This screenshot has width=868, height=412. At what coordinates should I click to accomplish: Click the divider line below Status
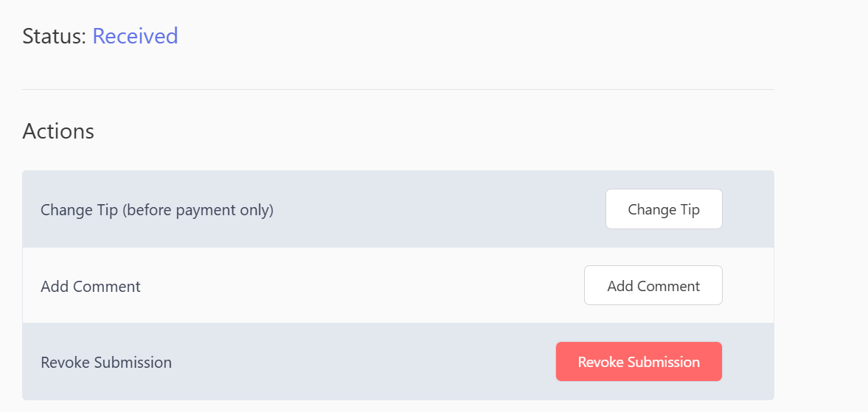tap(398, 89)
